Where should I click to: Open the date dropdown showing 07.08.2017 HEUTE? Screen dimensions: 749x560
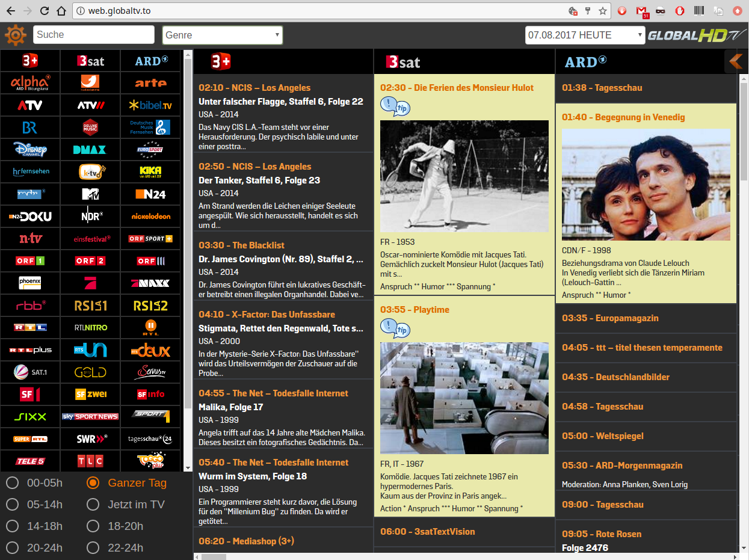click(x=585, y=35)
